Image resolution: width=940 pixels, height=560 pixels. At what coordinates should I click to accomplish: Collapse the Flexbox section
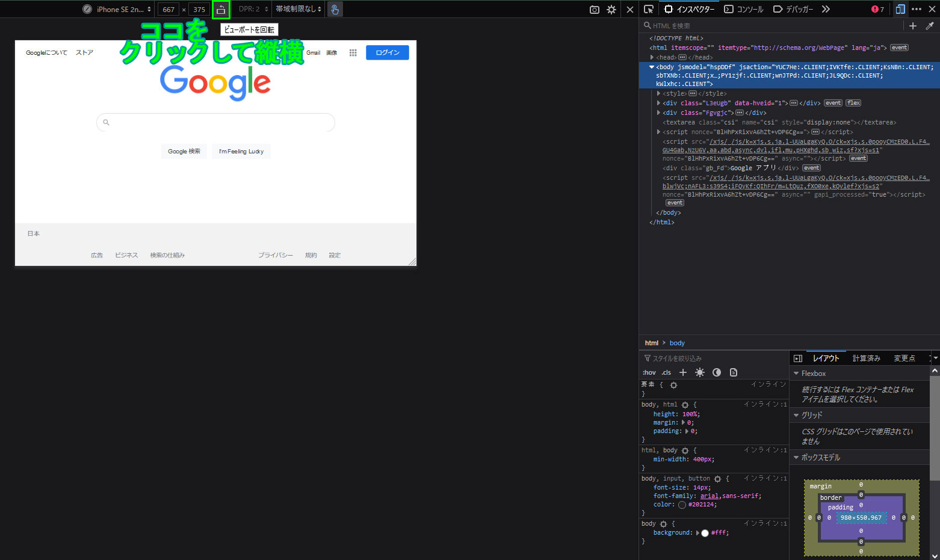(796, 374)
